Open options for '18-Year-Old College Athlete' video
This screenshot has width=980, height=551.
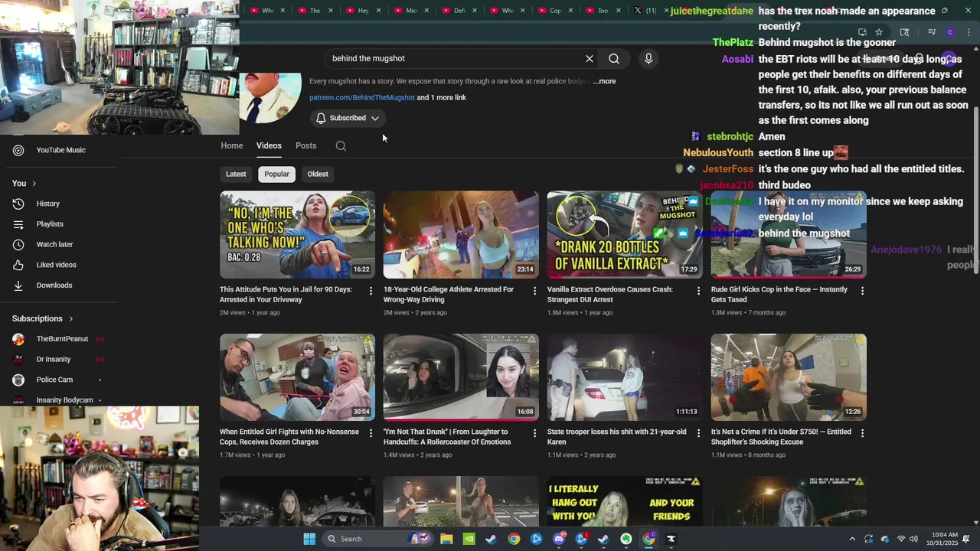pos(535,291)
